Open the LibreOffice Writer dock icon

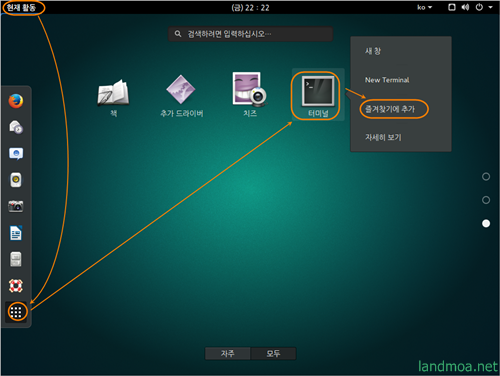[16, 233]
